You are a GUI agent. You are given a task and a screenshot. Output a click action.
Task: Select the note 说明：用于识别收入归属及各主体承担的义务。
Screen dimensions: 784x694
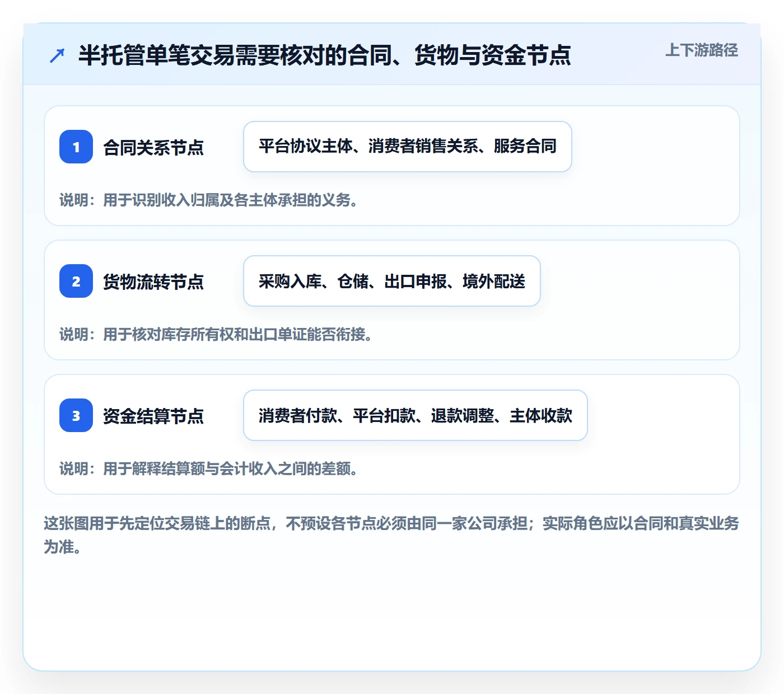click(x=209, y=200)
